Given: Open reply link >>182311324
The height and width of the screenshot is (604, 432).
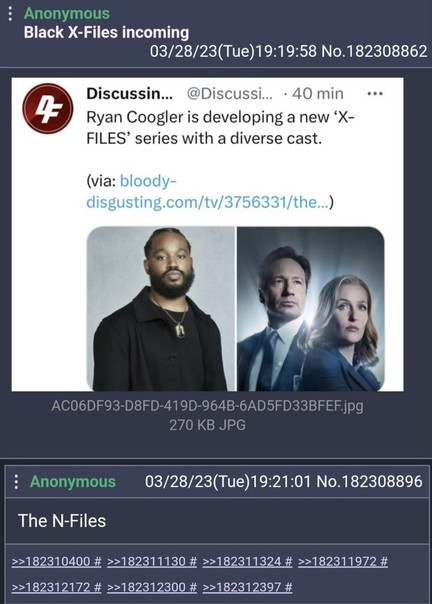Looking at the screenshot, I should (242, 561).
